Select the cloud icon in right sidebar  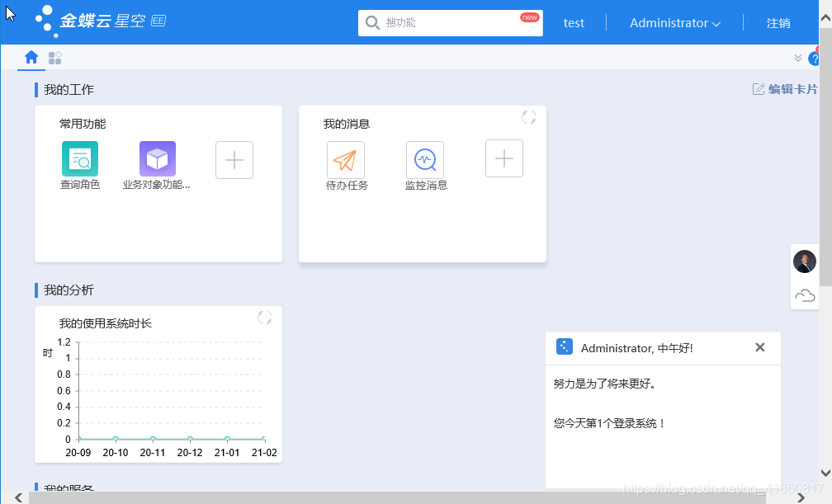[805, 294]
